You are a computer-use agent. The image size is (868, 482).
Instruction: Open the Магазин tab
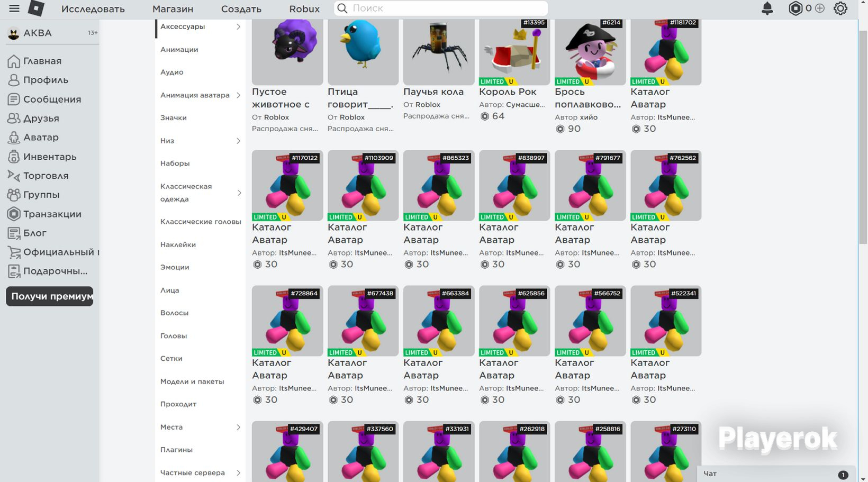[173, 9]
